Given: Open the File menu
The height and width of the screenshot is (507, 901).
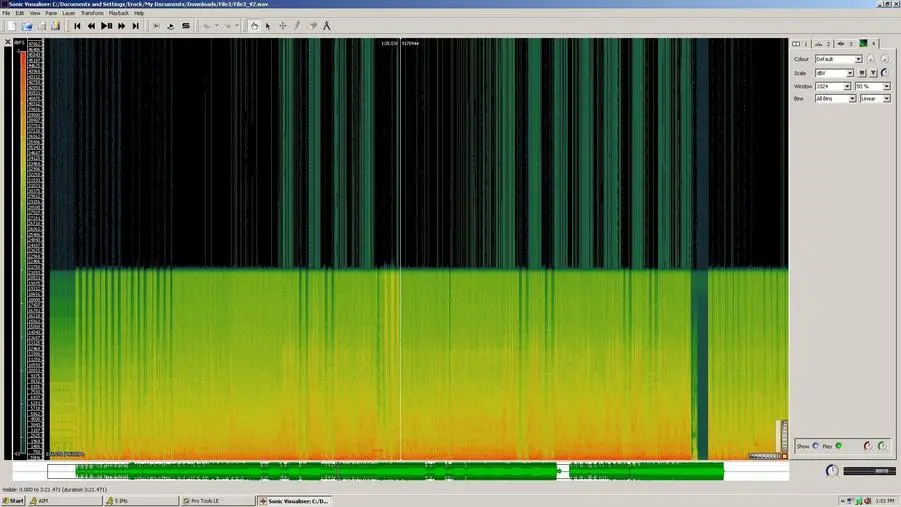Looking at the screenshot, I should point(6,13).
